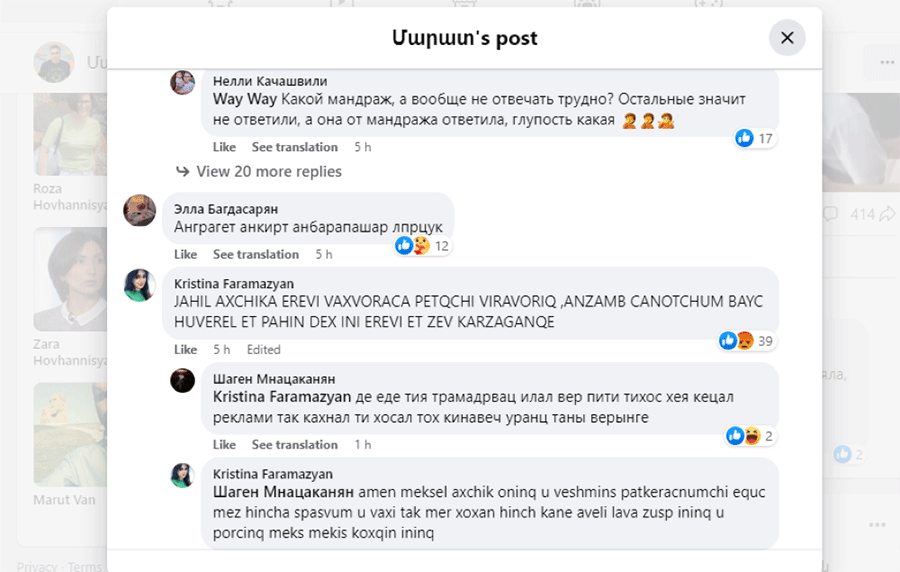Like Kristina Faramazyan's uppercase comment
The height and width of the screenshot is (572, 900).
(x=185, y=349)
